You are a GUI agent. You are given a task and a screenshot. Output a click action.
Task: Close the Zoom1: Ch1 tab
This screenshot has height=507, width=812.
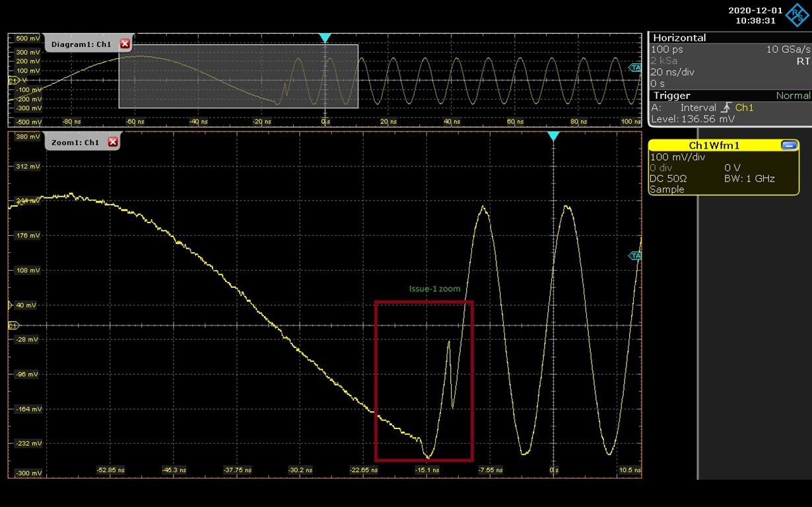point(113,142)
